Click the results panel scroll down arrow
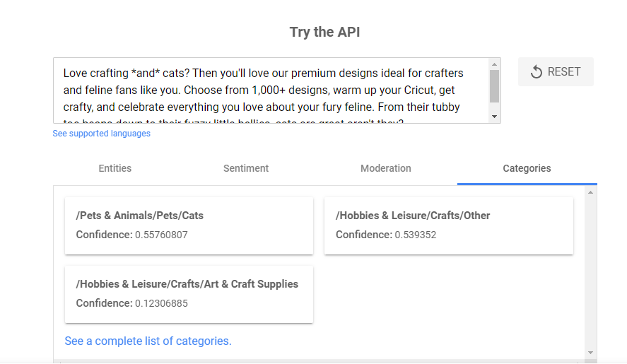This screenshot has width=627, height=364. 590,352
